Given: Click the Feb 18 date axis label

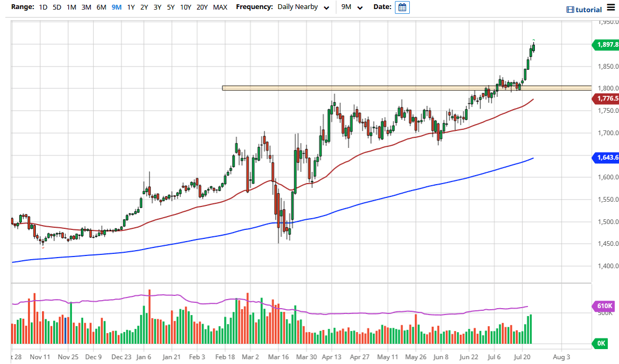Looking at the screenshot, I should pyautogui.click(x=225, y=357).
